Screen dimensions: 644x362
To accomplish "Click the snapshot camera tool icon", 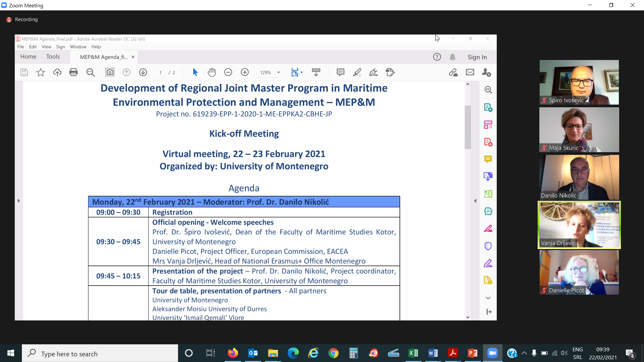I will (110, 72).
